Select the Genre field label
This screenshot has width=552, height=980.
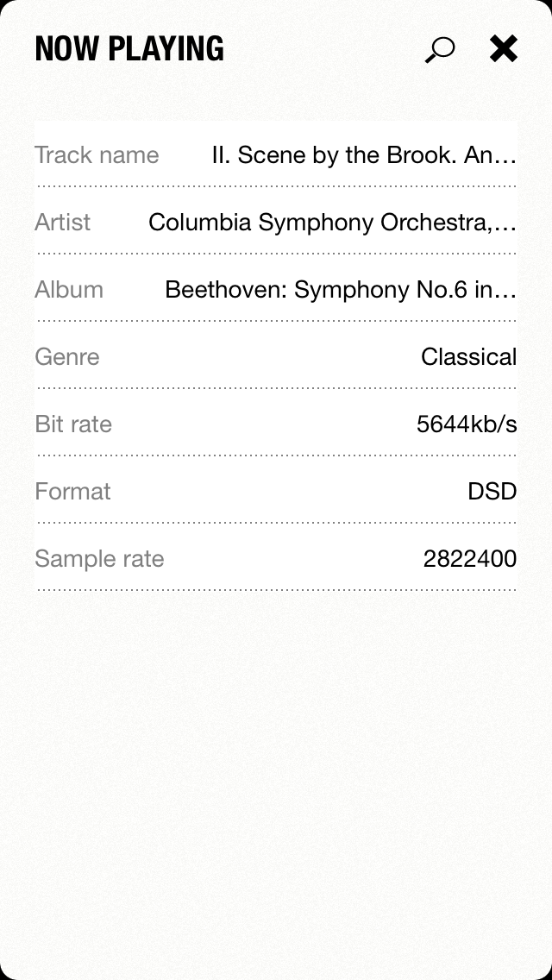[67, 357]
